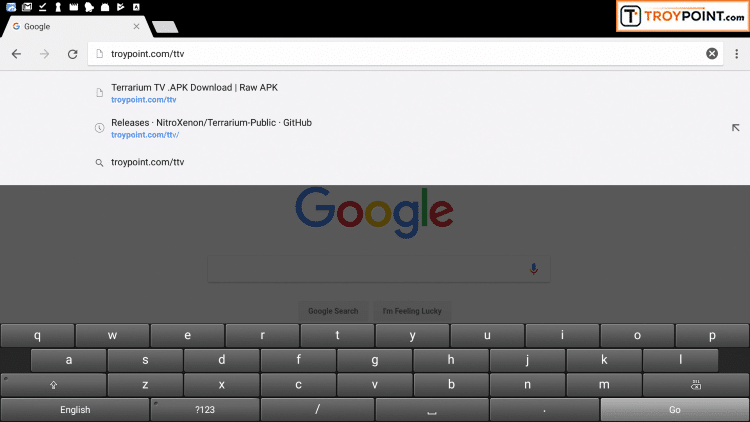Click the shopping bag notification icon in status bar
This screenshot has height=422, width=750.
click(x=105, y=7)
